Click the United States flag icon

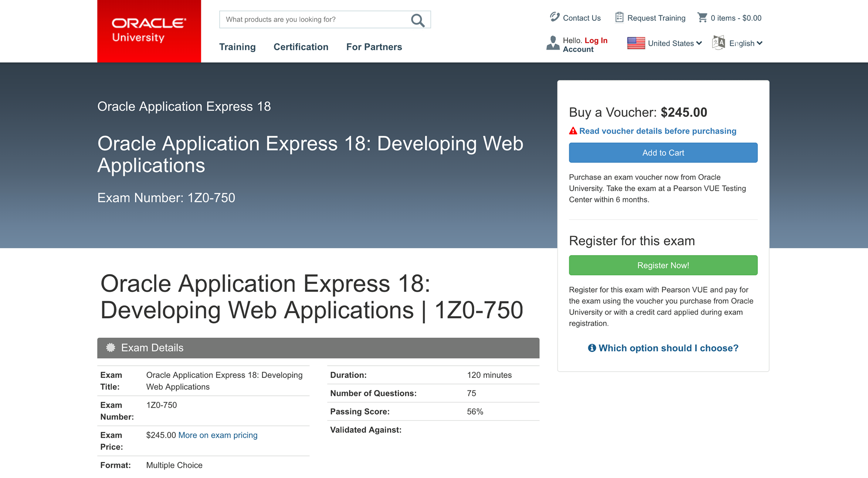pyautogui.click(x=636, y=43)
